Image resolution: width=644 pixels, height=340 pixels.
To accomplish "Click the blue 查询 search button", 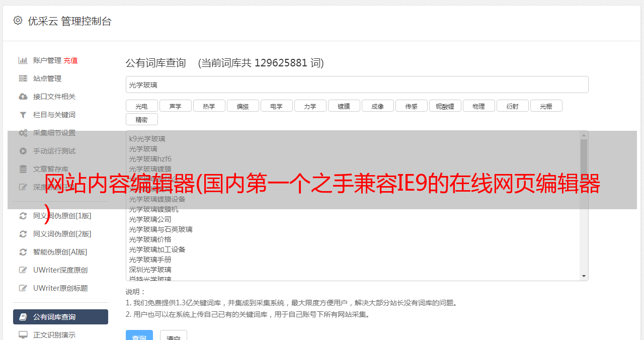I will click(139, 336).
